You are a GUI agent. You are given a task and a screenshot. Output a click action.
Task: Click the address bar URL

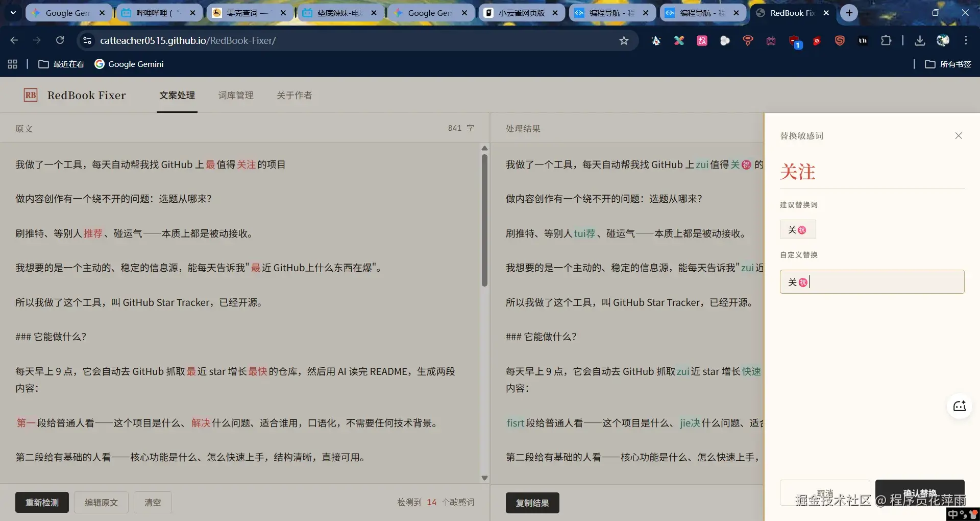pyautogui.click(x=188, y=40)
